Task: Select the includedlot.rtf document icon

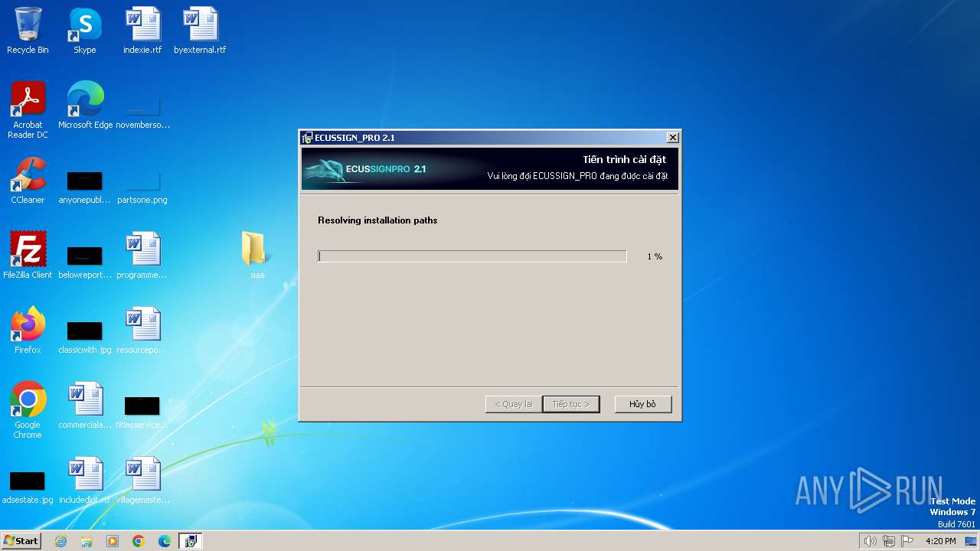Action: click(85, 481)
